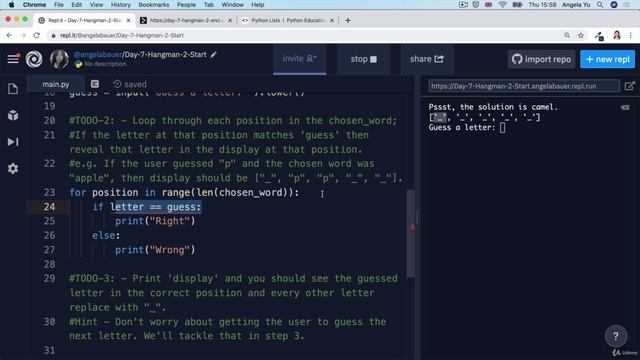
Task: Click the Angela Yu menu bar name
Action: [576, 5]
